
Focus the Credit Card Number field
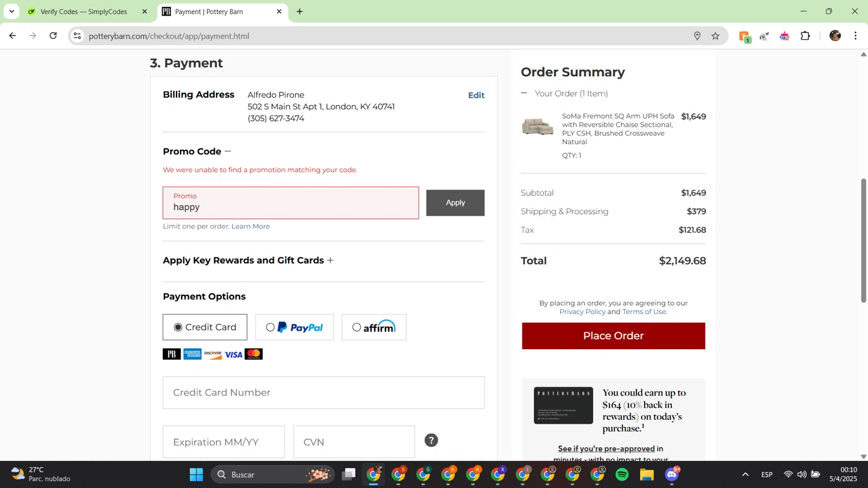click(x=323, y=393)
